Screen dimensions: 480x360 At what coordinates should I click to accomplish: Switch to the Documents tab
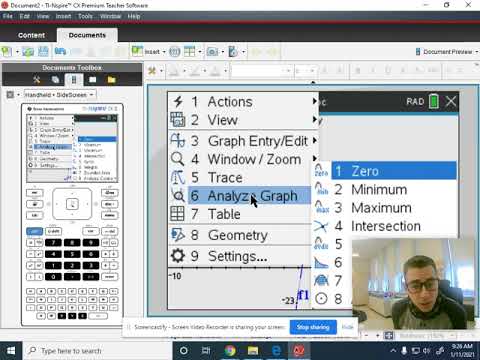tap(87, 35)
